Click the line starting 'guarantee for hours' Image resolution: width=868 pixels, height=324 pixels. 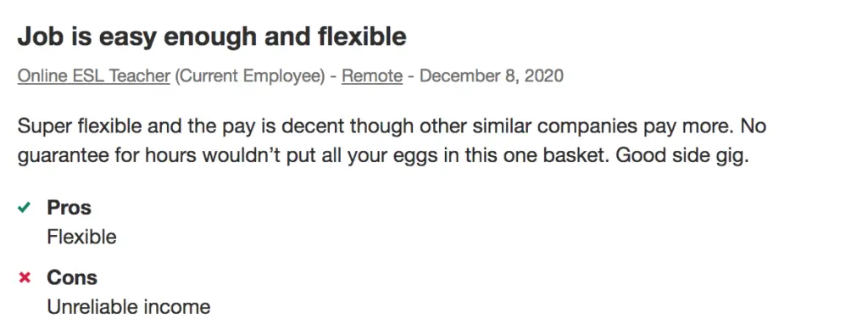tap(383, 156)
